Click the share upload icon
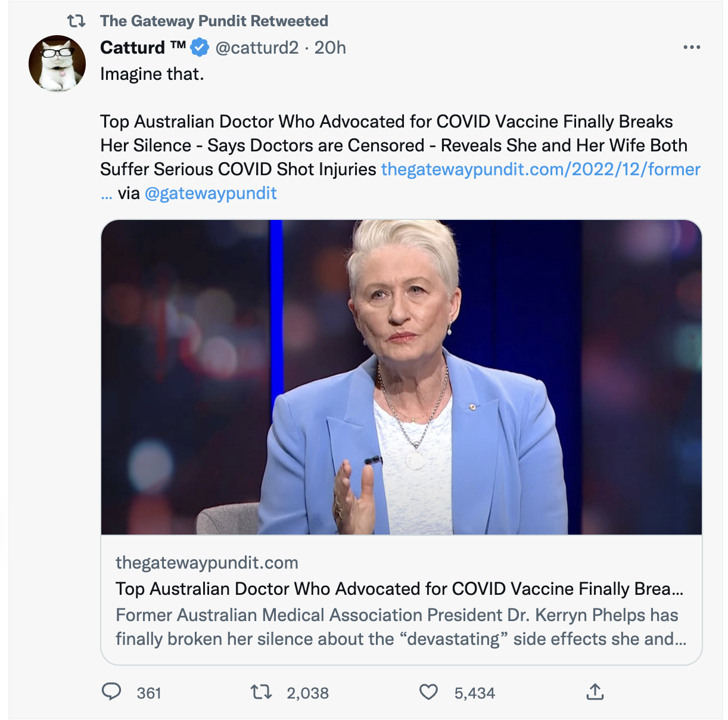The width and height of the screenshot is (728, 720). (595, 692)
